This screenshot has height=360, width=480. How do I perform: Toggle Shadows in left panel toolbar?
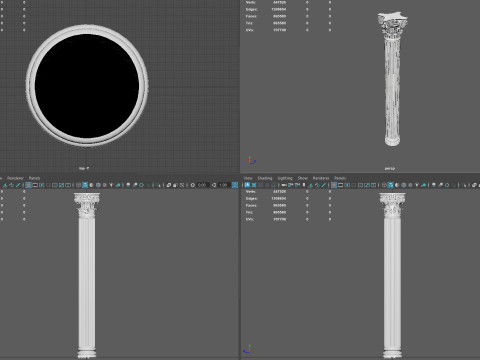[118, 185]
